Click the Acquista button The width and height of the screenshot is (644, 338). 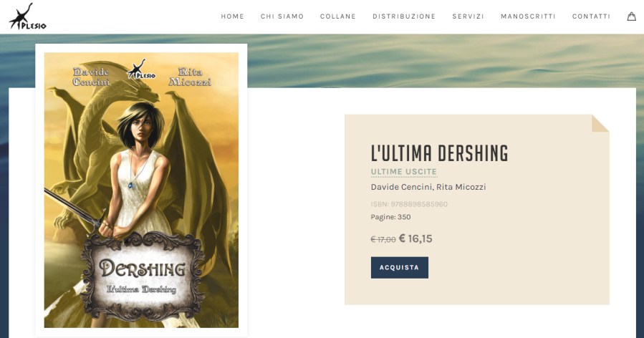coord(400,268)
